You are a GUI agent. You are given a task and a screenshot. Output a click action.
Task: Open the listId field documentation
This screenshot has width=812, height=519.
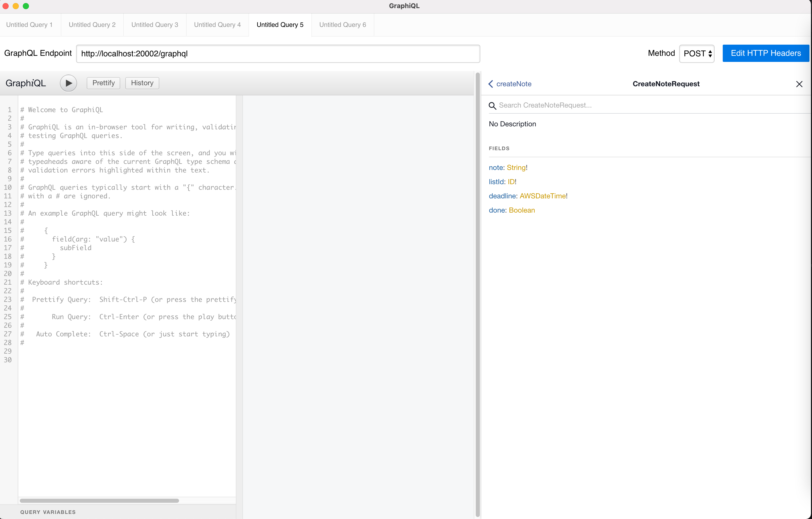tap(496, 182)
